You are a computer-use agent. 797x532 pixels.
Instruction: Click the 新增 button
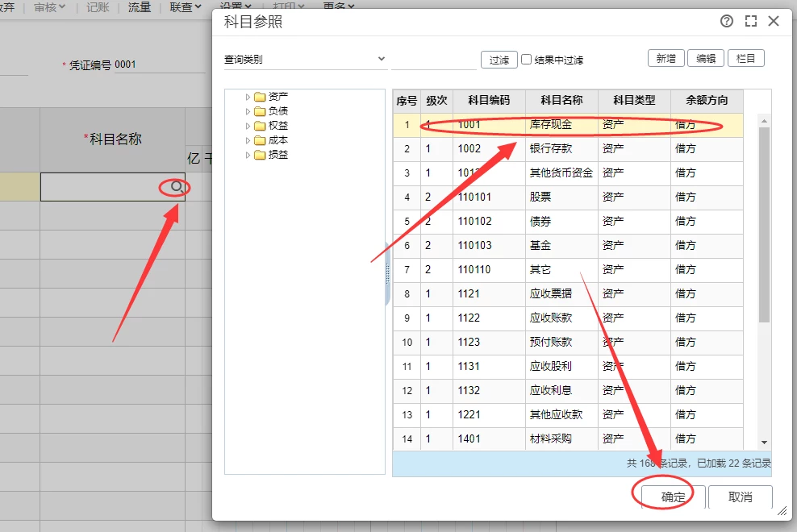click(666, 59)
